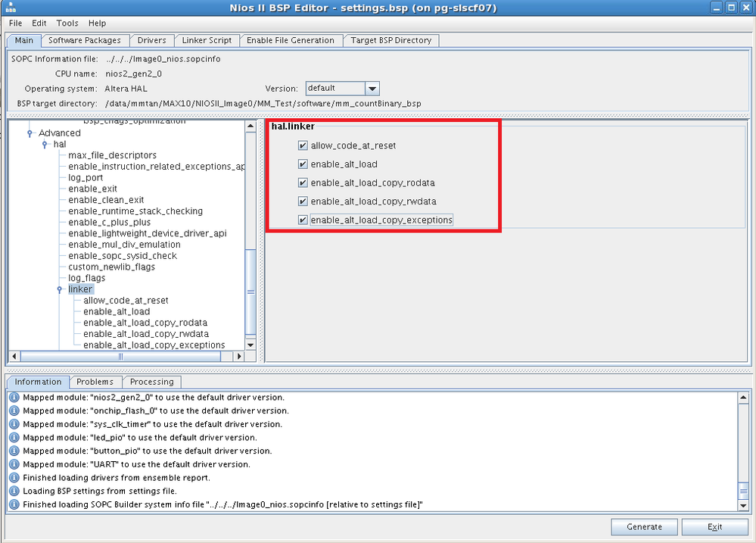The width and height of the screenshot is (756, 543).
Task: Select enable_clean_exit tree item
Action: [x=106, y=200]
